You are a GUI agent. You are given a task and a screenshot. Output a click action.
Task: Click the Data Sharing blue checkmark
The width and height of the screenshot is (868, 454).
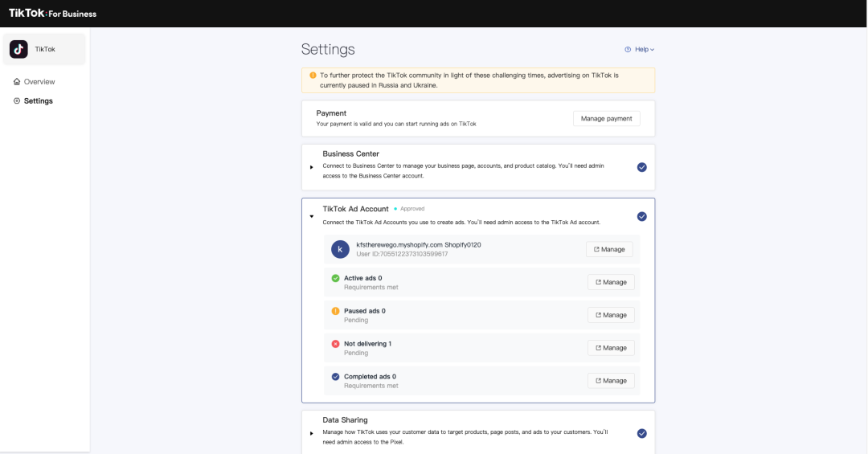[641, 434]
